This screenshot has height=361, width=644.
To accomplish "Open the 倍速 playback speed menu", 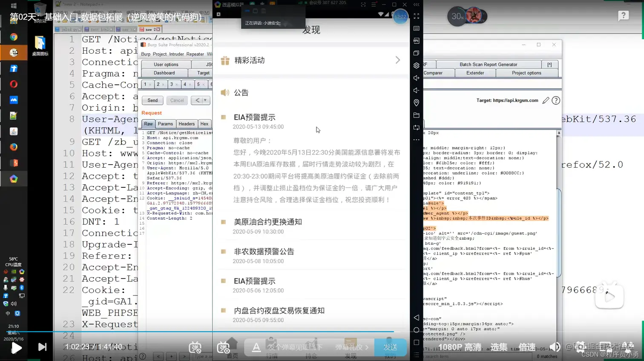I will coord(527,347).
